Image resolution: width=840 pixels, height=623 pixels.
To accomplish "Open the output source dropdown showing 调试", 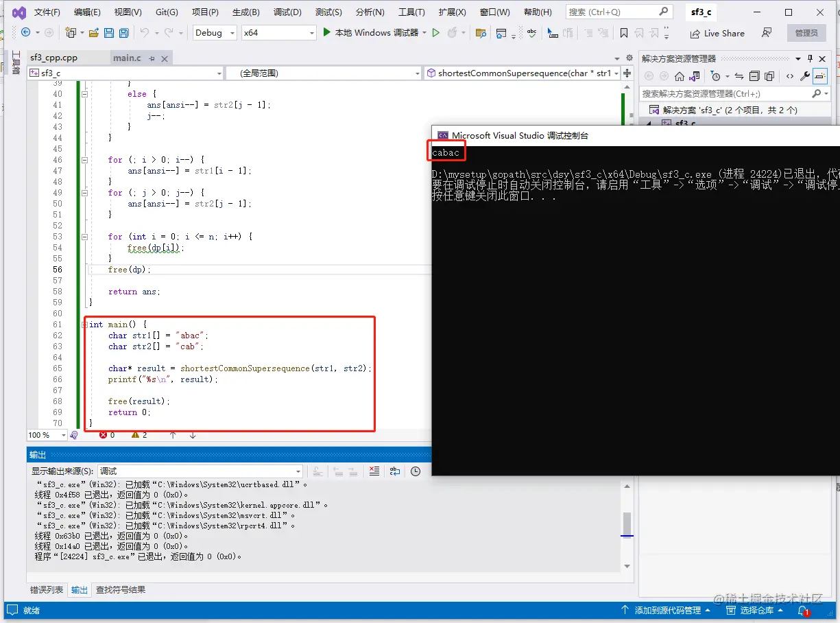I will (x=200, y=471).
